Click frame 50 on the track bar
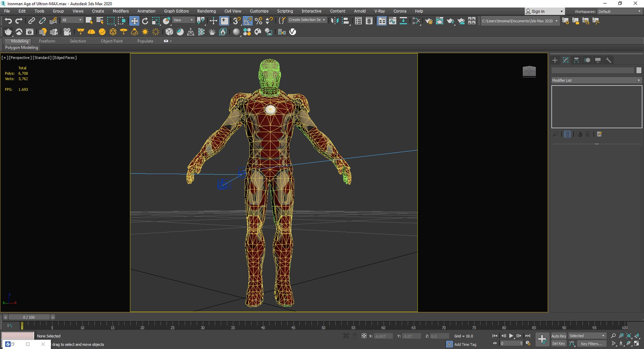Image resolution: width=644 pixels, height=349 pixels. coord(323,326)
